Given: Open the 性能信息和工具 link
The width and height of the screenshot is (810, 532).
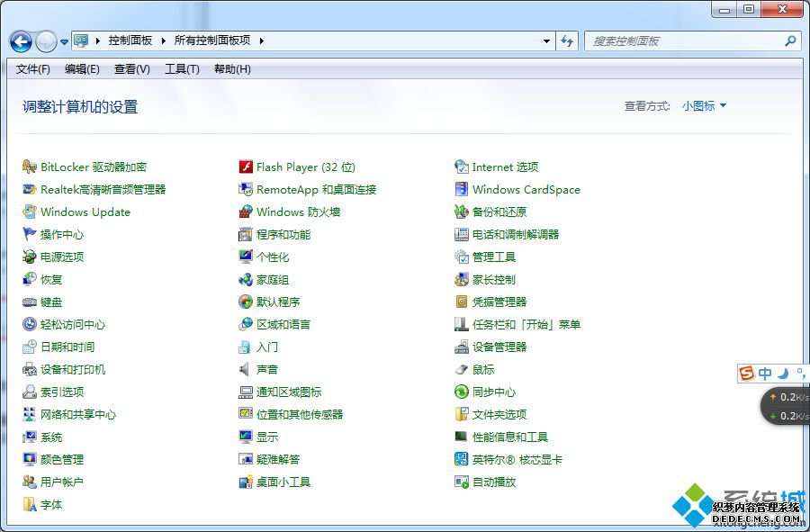Looking at the screenshot, I should point(510,437).
